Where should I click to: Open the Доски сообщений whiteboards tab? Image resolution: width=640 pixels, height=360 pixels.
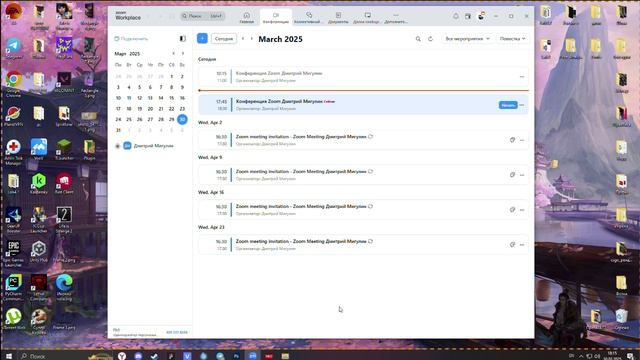367,18
